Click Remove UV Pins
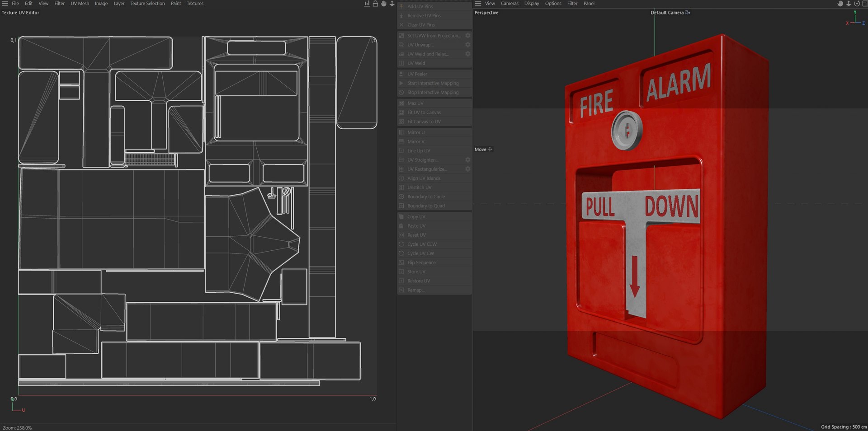 coord(434,15)
